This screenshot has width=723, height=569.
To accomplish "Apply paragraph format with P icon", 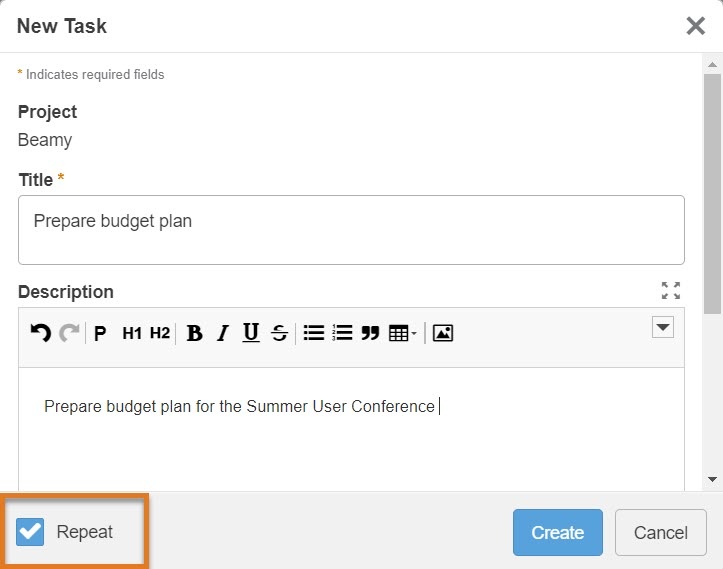I will coord(100,334).
